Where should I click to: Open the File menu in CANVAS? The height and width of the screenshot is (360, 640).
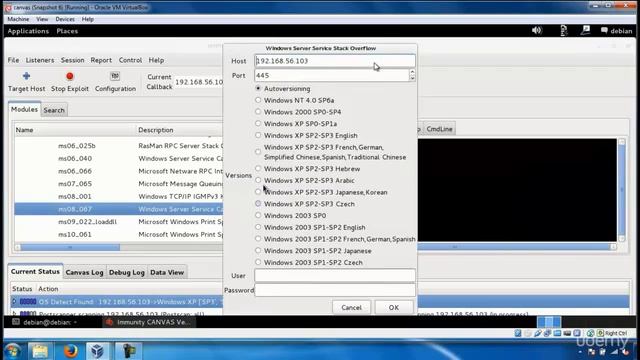click(x=13, y=60)
